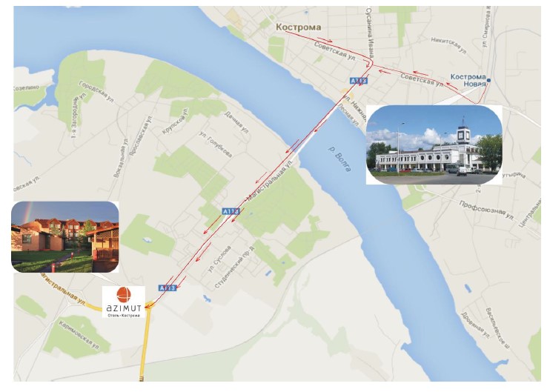Viewport: 550px width, 392px height.
Task: Click the Никитская ул. street label
Action: [448, 46]
